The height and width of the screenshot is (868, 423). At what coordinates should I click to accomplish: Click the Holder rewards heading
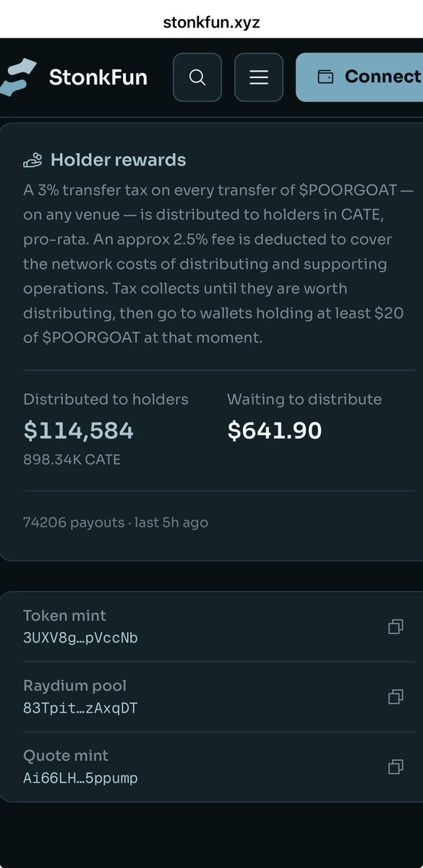118,160
